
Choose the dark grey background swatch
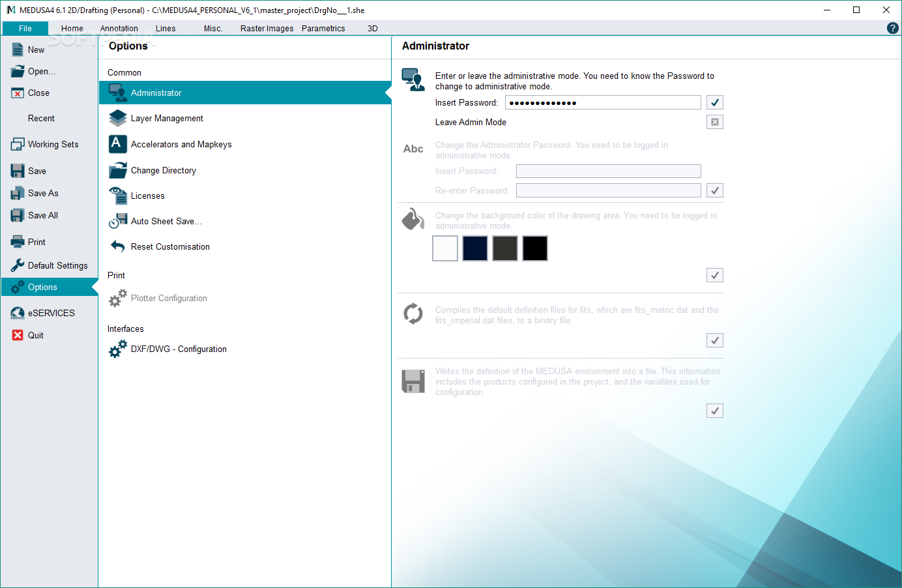point(505,248)
